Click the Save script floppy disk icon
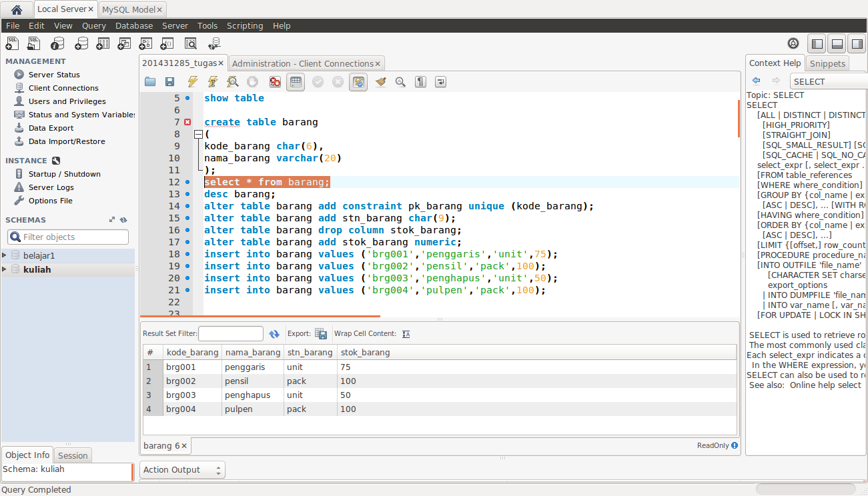 (170, 82)
